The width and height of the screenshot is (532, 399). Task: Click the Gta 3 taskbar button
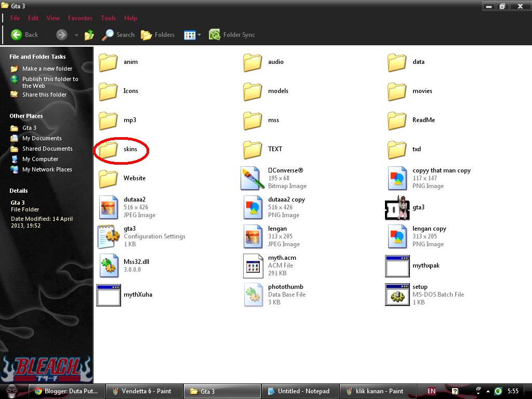222,391
